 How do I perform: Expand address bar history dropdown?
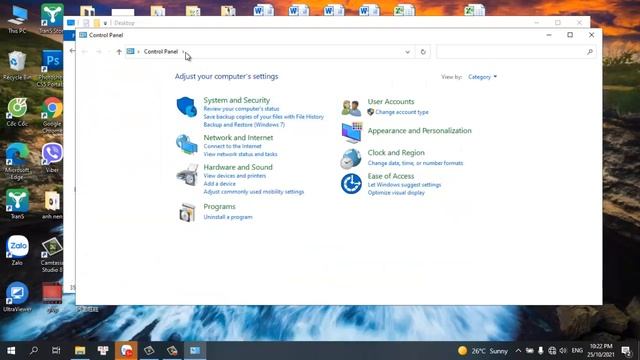pos(407,52)
